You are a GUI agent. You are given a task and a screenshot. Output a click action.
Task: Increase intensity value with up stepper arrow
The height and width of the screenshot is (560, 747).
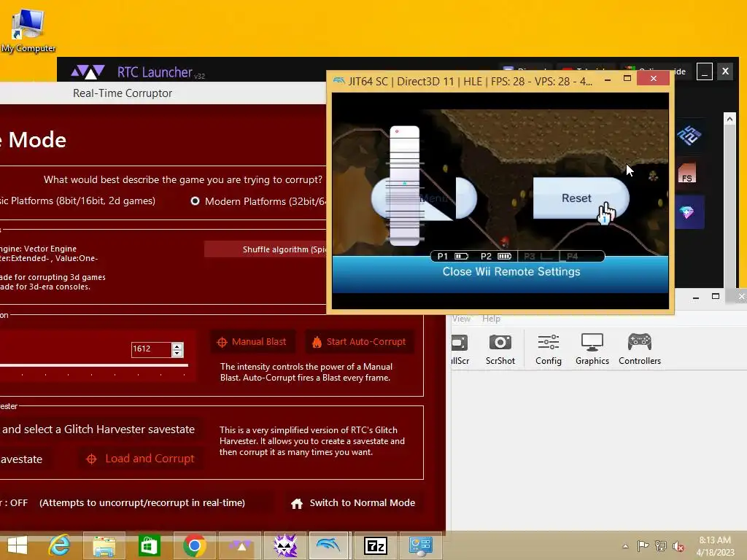[177, 346]
